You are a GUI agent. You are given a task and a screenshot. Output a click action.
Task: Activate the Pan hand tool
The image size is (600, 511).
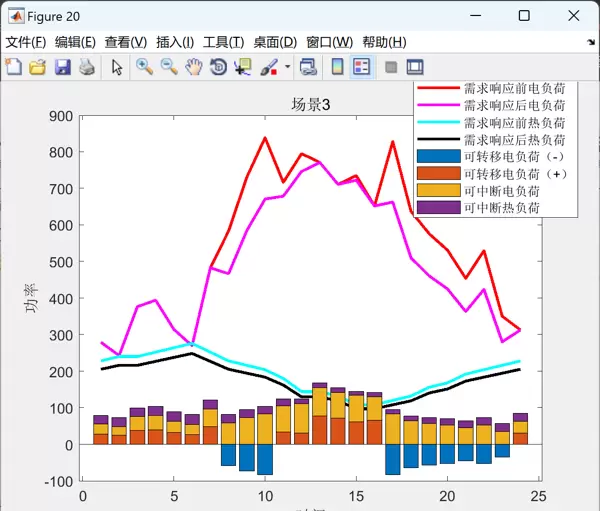pyautogui.click(x=194, y=67)
